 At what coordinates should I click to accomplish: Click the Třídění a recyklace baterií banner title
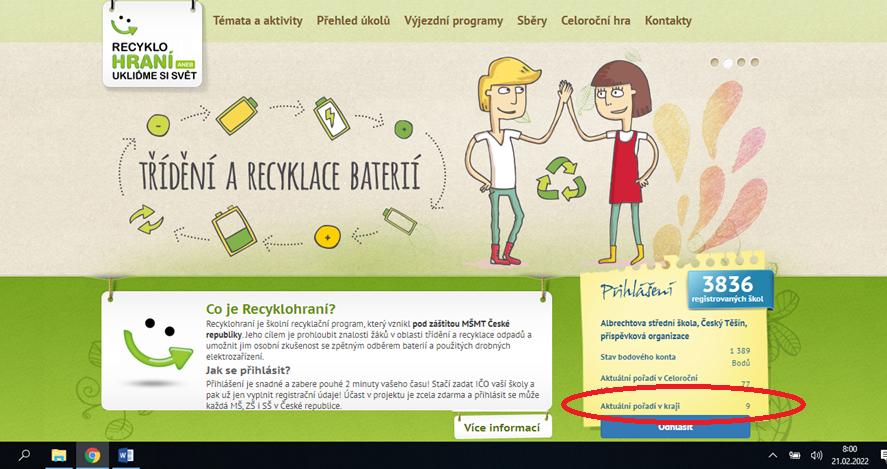click(x=280, y=170)
